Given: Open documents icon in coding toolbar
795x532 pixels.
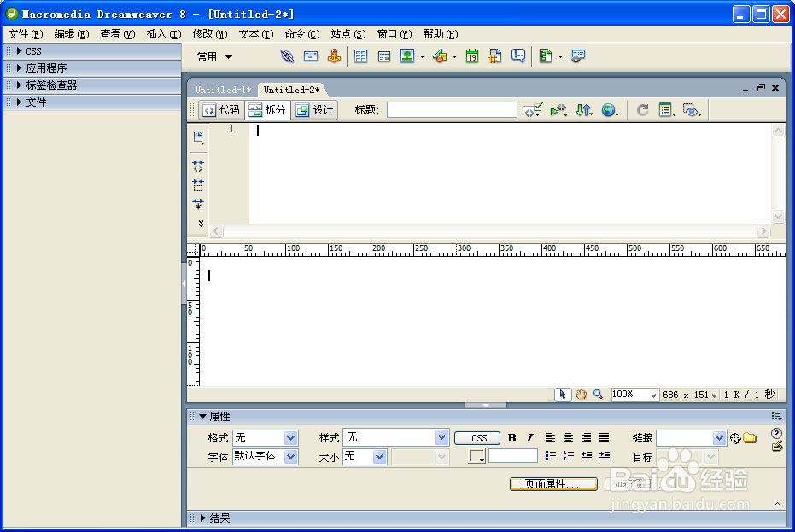Looking at the screenshot, I should tap(198, 137).
